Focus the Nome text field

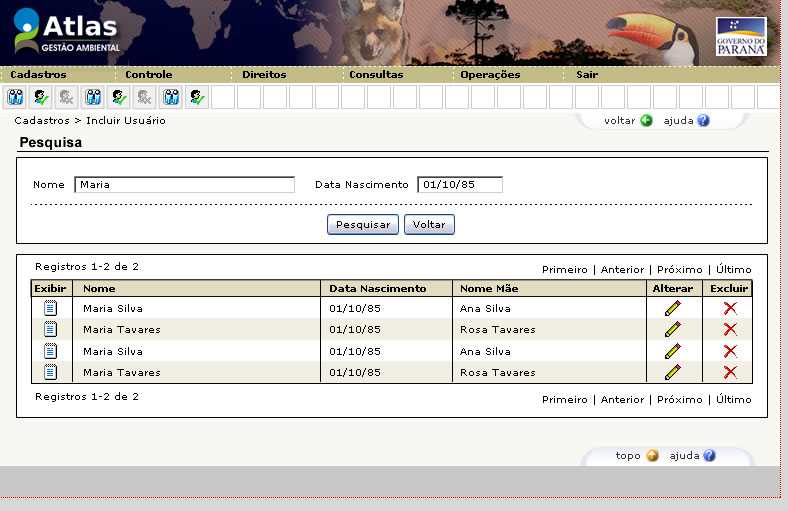tap(185, 185)
